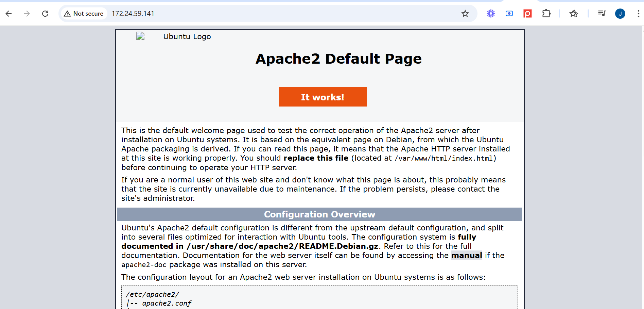
Task: Open the Extensions puzzle menu
Action: (546, 14)
